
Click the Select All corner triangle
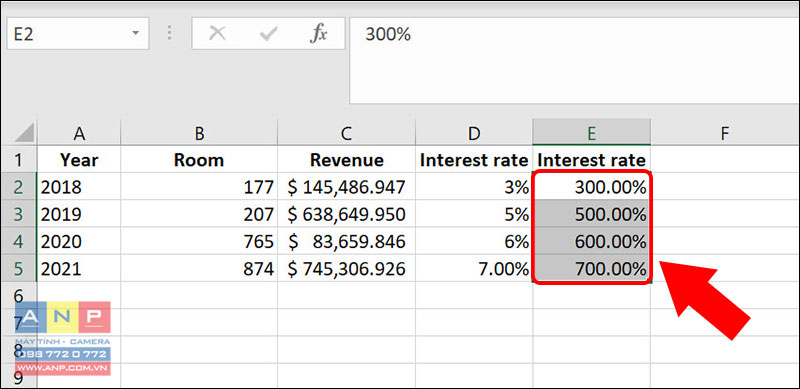coord(24,133)
